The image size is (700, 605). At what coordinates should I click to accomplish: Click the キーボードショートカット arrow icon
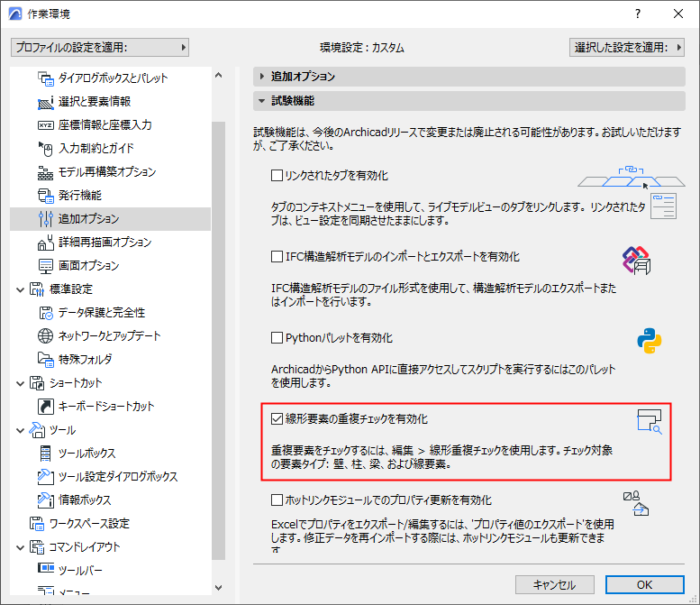tap(46, 406)
